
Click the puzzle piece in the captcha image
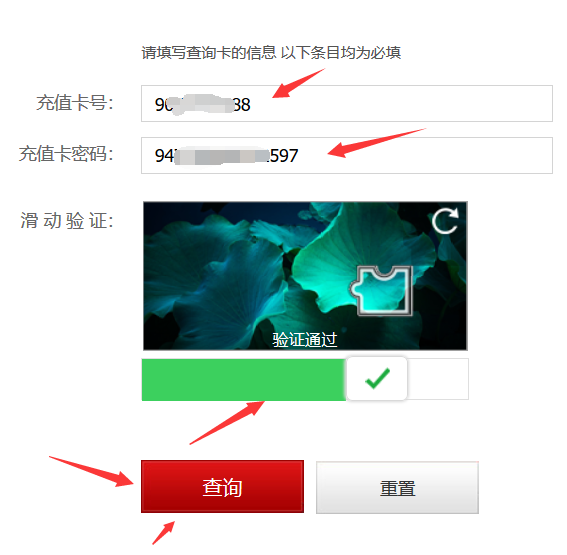click(381, 291)
